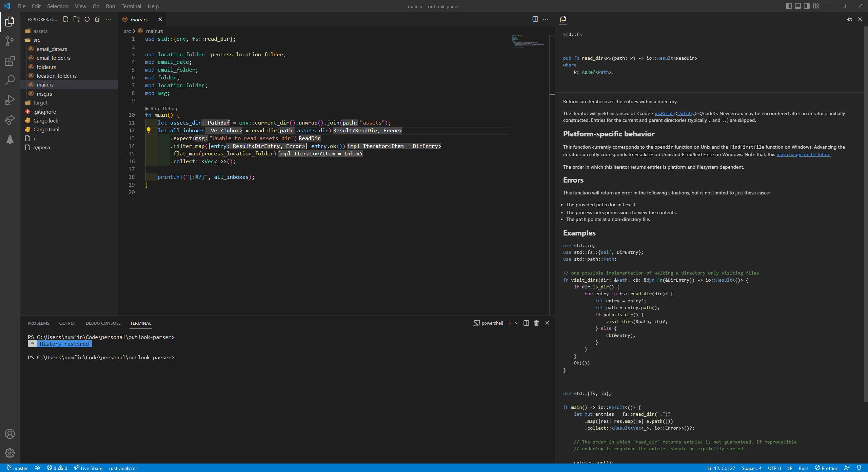Open the Extensions view
Screen dimensions: 868x472
point(9,61)
